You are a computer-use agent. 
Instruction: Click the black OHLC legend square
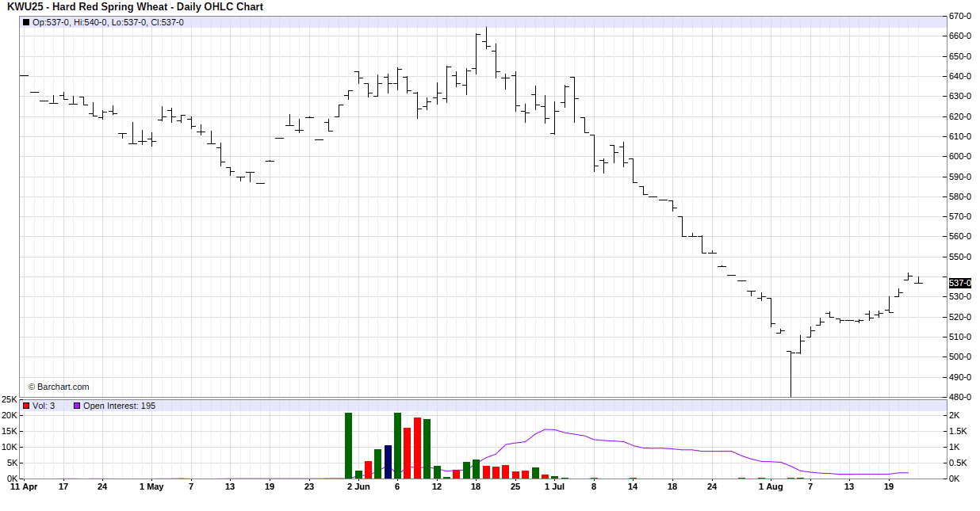tap(25, 22)
